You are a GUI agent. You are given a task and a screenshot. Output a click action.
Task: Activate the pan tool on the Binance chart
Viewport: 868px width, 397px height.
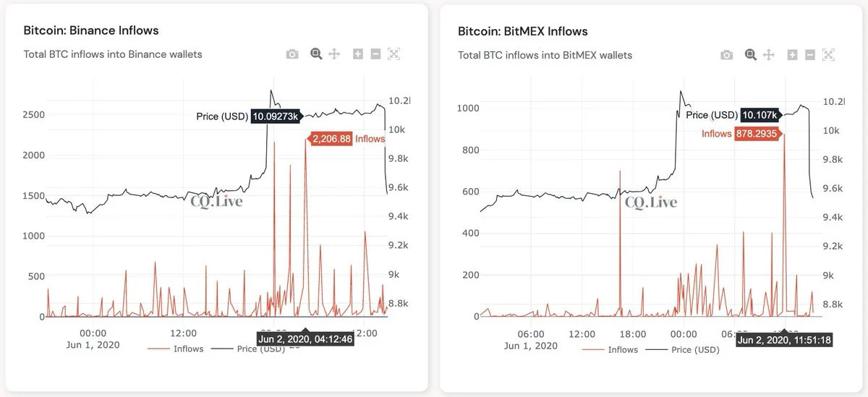pos(334,54)
